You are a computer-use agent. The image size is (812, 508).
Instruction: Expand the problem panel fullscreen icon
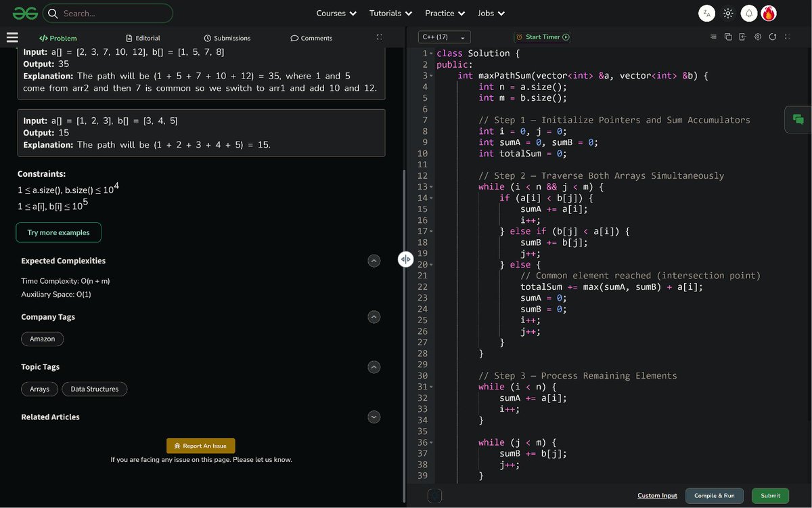click(x=379, y=37)
